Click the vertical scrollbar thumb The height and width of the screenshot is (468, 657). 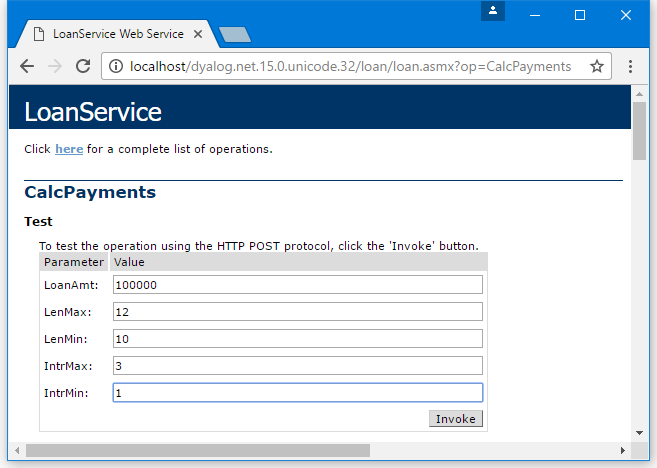pos(640,130)
